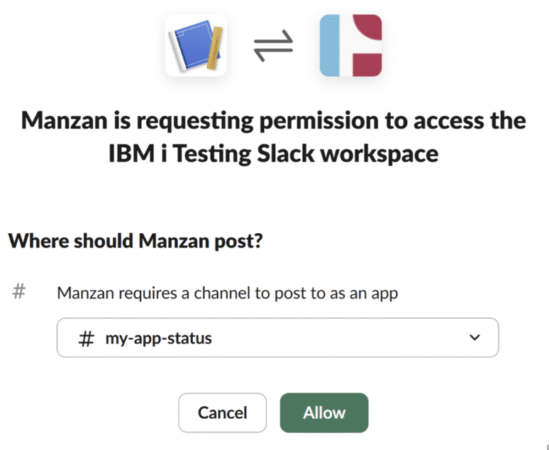The height and width of the screenshot is (450, 549).
Task: Click the IBM i Testing workspace logo
Action: click(351, 45)
